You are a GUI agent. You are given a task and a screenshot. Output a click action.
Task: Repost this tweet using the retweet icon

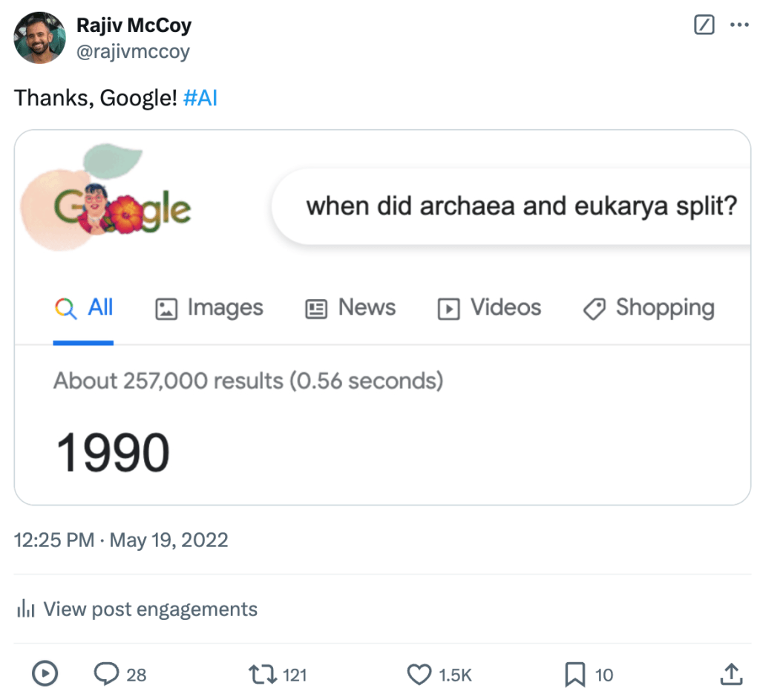click(x=261, y=674)
